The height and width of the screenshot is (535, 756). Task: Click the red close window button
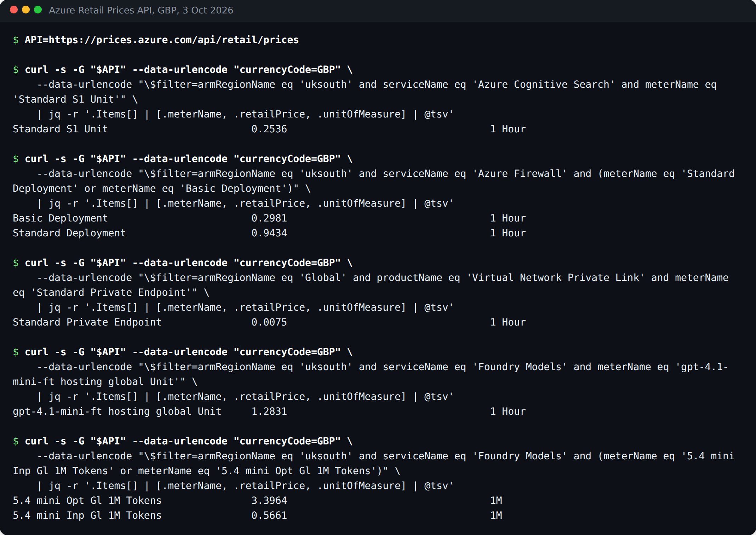coord(14,10)
